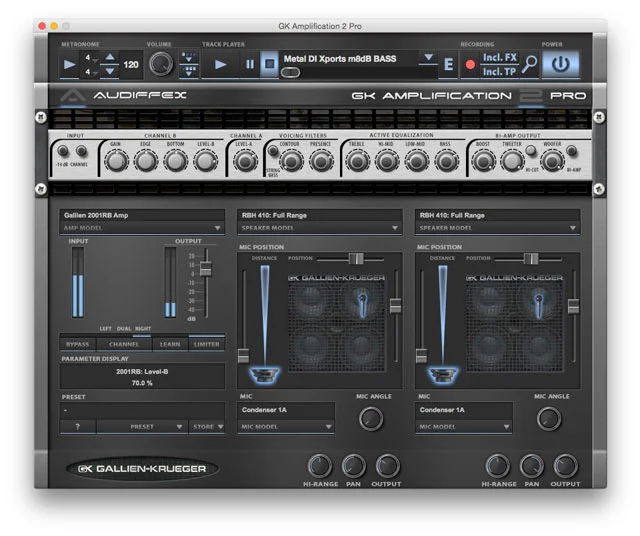Click the Presence knob
Viewport: 640px width, 536px height.
321,161
